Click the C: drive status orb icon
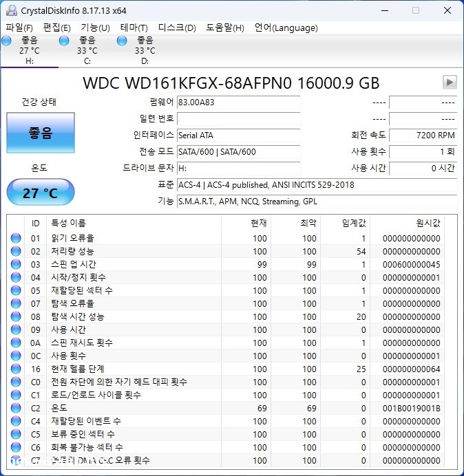 pos(64,41)
